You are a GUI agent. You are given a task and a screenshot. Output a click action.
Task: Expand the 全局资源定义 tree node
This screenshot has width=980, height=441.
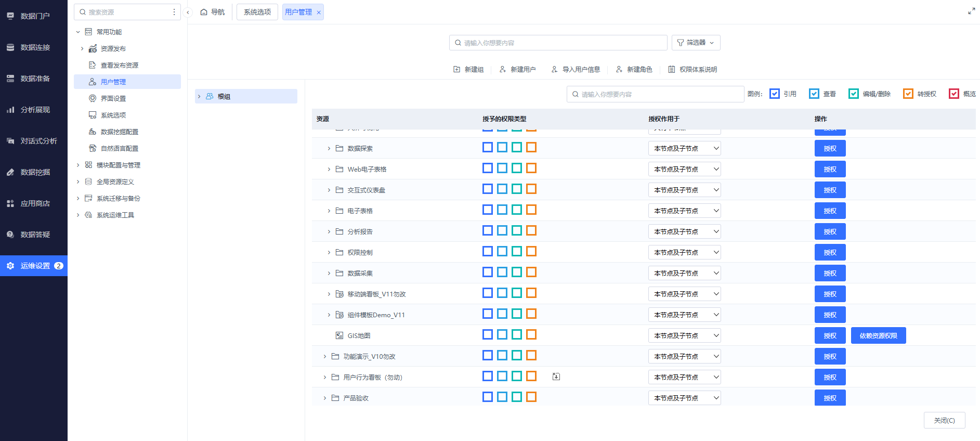coord(78,181)
